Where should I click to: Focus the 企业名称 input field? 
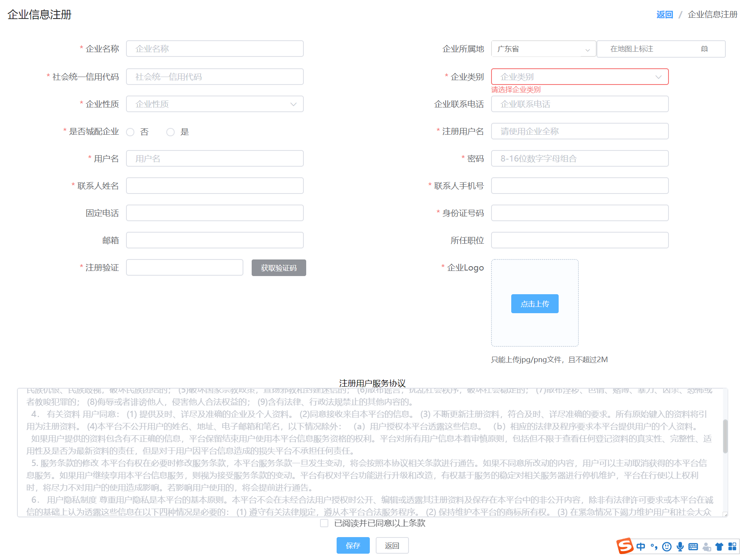215,49
